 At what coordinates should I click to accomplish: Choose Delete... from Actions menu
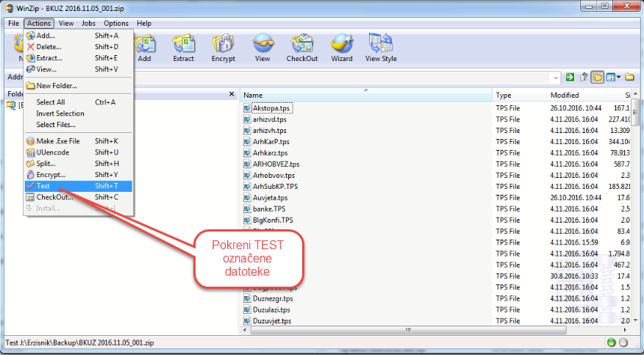tap(78, 47)
